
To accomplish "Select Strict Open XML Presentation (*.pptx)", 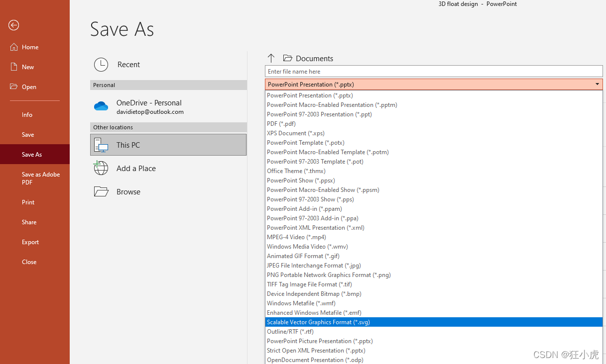I will tap(434, 350).
